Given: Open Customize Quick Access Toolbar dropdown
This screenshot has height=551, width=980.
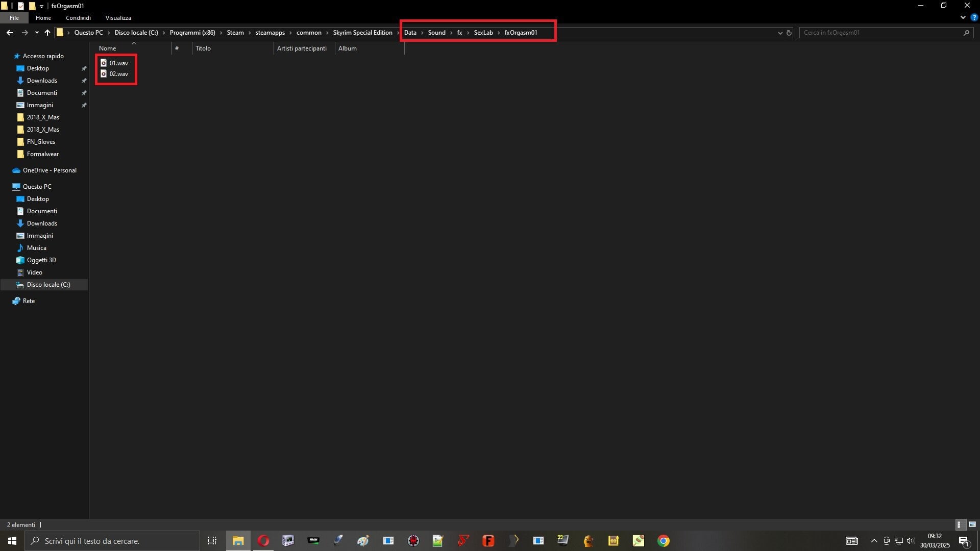Looking at the screenshot, I should point(41,6).
